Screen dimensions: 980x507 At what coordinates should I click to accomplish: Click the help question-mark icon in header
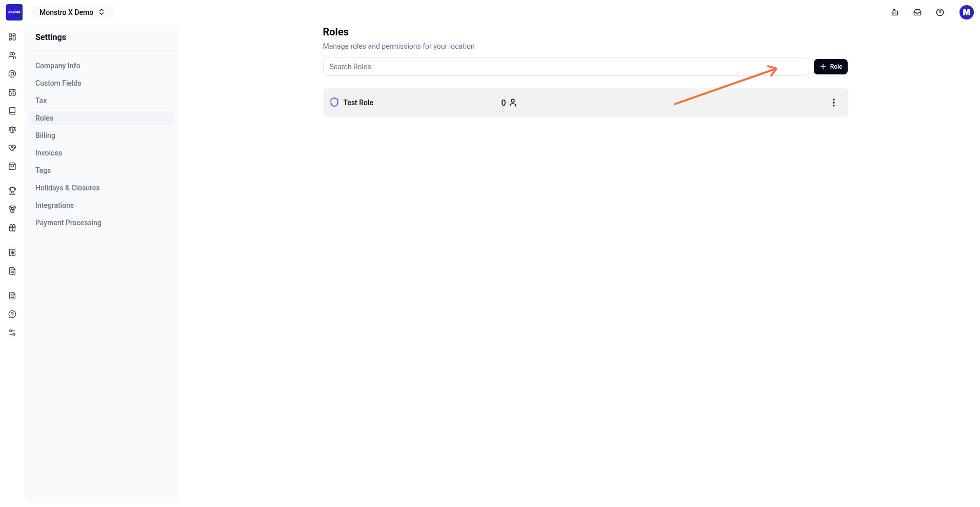coord(940,12)
